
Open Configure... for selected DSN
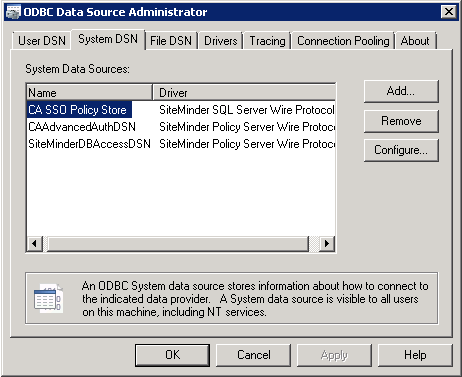401,150
